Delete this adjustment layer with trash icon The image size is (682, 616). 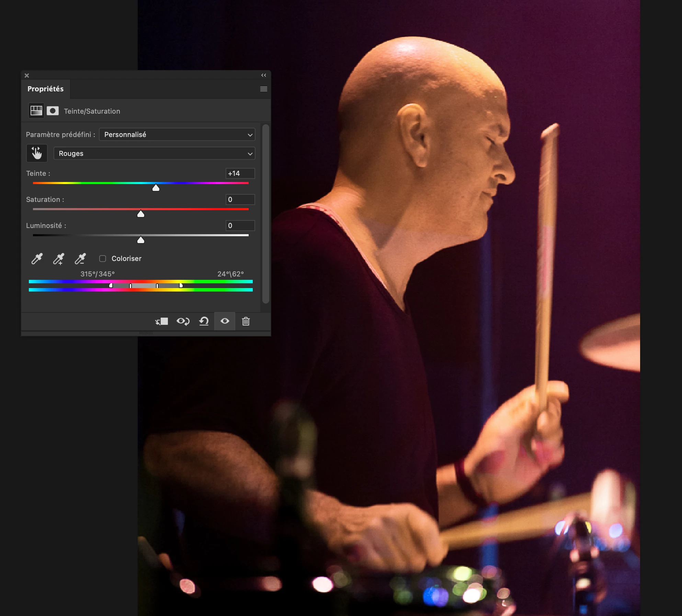246,321
